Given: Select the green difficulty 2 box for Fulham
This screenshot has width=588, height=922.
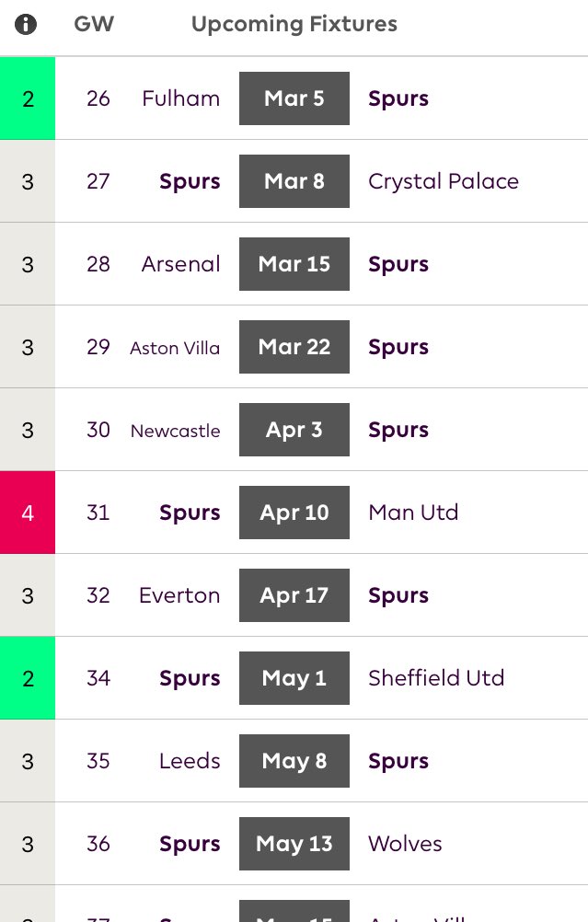Looking at the screenshot, I should tap(28, 98).
